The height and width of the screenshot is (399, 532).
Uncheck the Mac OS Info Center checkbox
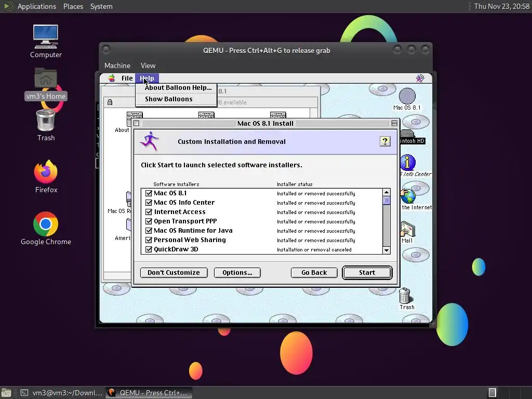(x=149, y=203)
